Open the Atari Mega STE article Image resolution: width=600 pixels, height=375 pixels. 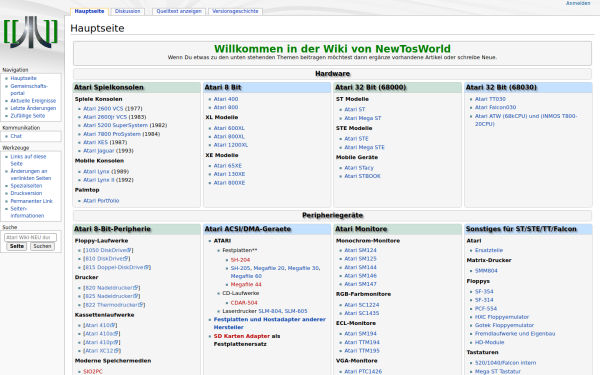[364, 147]
